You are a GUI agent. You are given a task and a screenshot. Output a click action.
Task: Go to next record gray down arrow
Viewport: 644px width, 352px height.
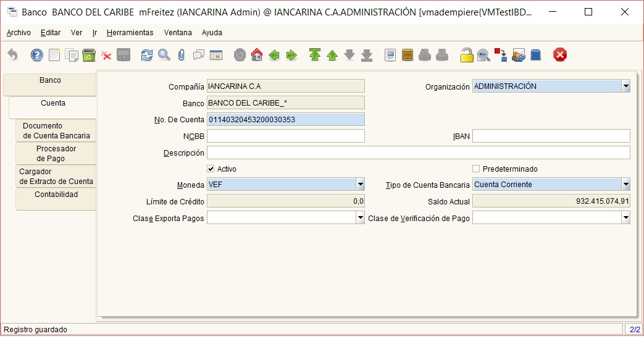pos(349,54)
